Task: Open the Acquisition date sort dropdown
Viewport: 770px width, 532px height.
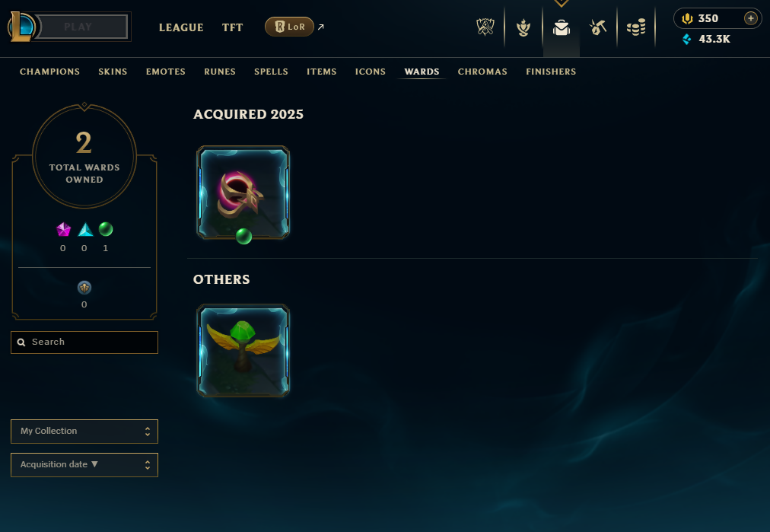Action: coord(84,465)
